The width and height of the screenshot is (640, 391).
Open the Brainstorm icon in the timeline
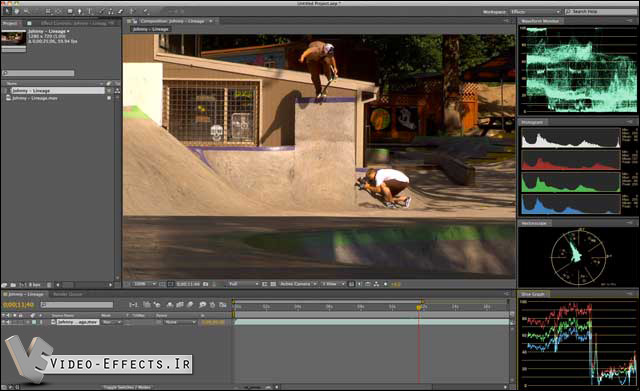pos(202,304)
